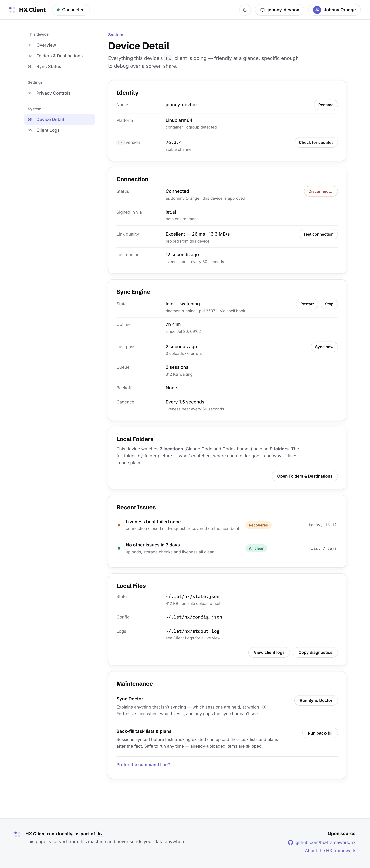Click the HX logo icon in footer
This screenshot has height=868, width=370.
[17, 834]
